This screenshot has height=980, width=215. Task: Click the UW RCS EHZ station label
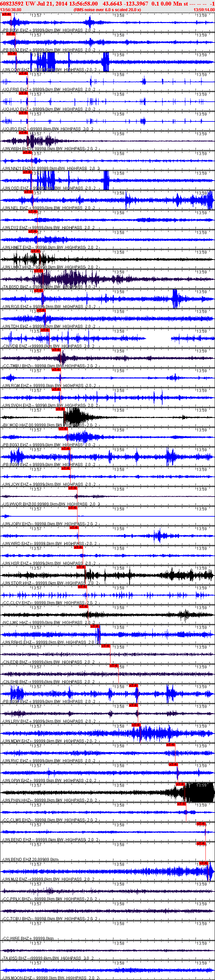pos(49,307)
